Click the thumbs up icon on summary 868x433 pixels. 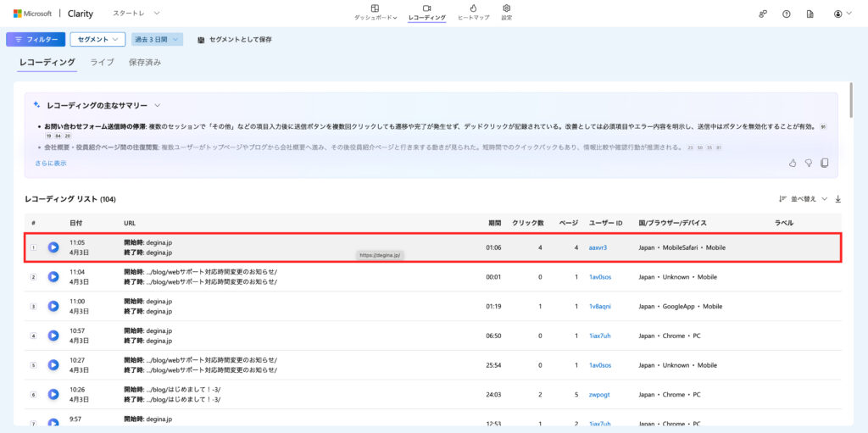click(793, 163)
